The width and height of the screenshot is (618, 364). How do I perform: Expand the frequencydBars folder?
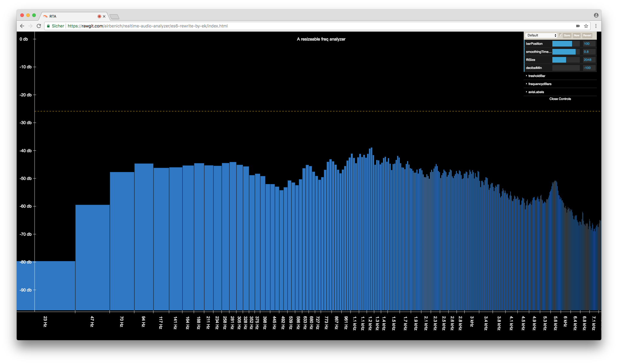pos(540,84)
